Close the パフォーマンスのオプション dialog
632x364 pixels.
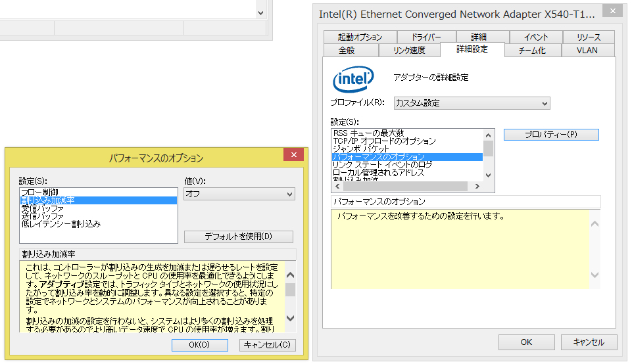[293, 156]
